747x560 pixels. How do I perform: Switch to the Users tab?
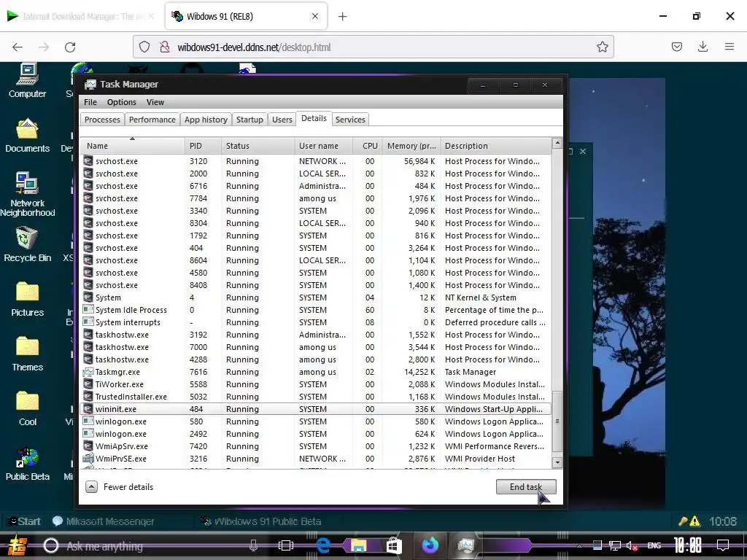tap(282, 120)
